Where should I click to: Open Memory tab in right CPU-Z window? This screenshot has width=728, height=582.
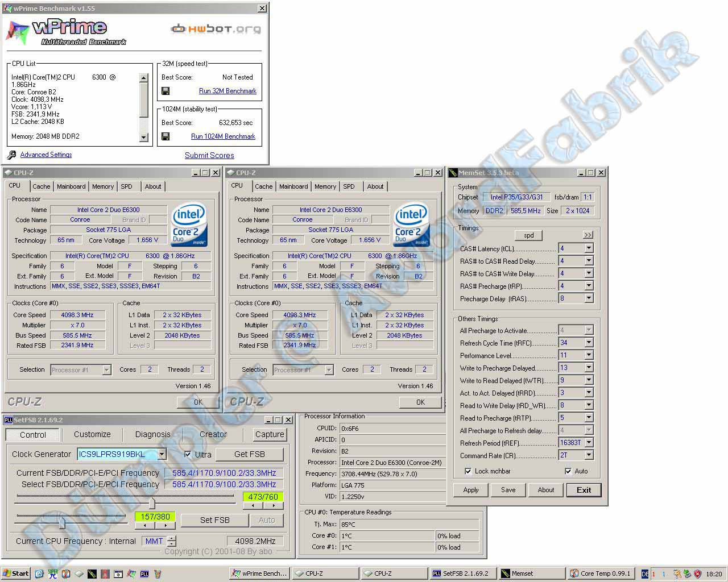click(325, 186)
